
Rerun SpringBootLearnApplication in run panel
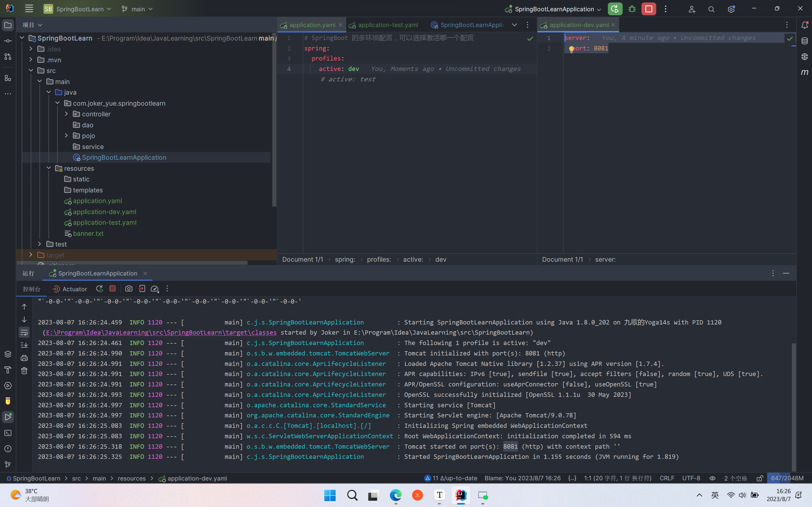pos(99,289)
